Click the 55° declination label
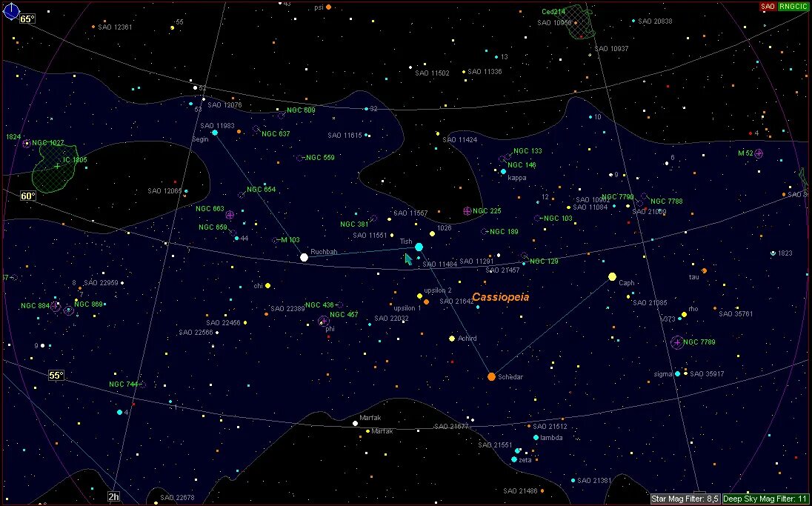This screenshot has width=812, height=506. click(56, 376)
